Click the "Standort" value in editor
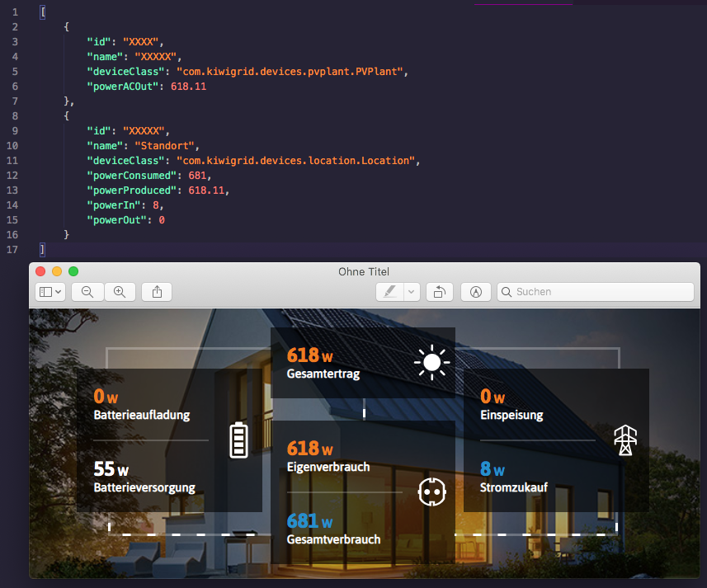Viewport: 707px width, 588px height. [x=164, y=146]
